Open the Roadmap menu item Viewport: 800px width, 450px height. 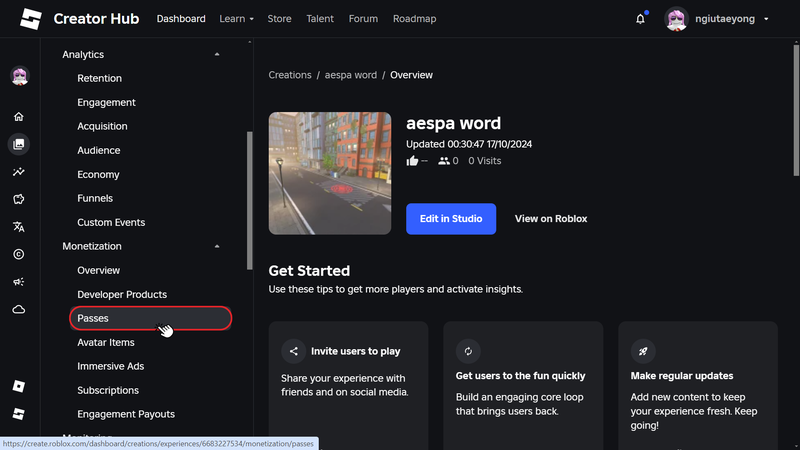point(414,19)
